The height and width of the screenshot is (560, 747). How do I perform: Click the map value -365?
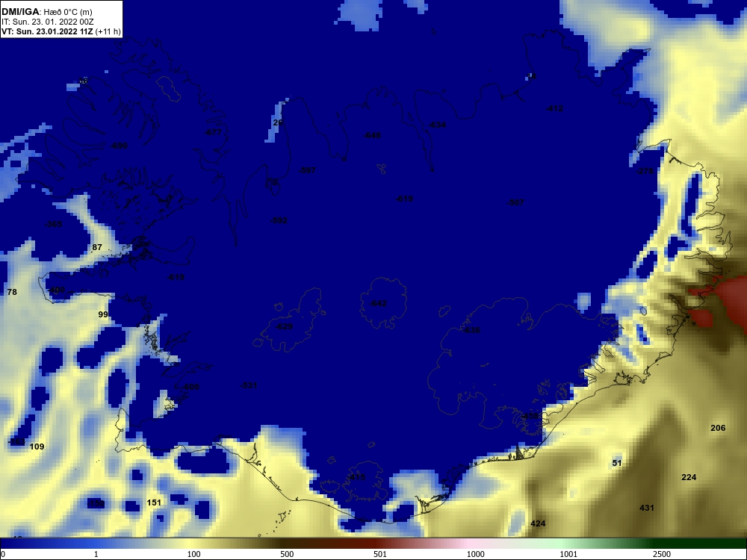pos(53,224)
